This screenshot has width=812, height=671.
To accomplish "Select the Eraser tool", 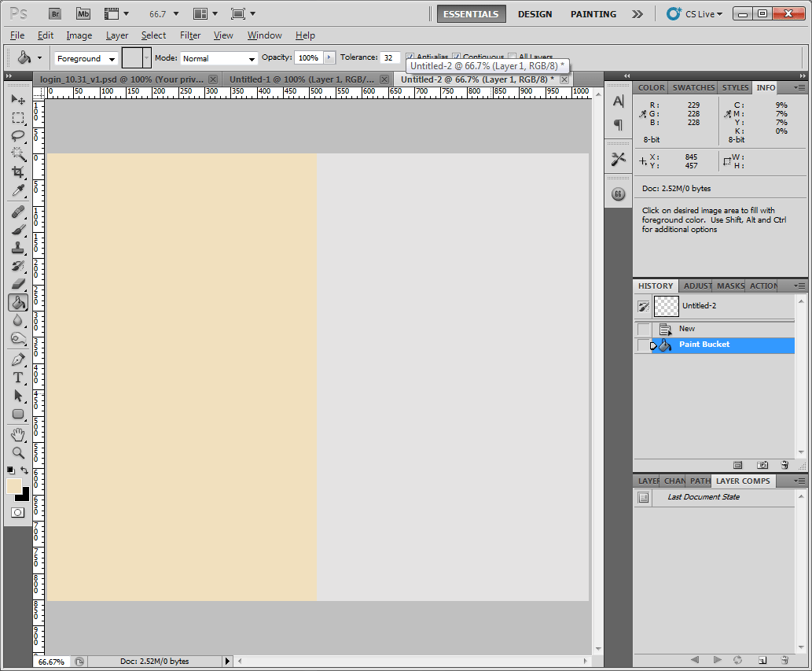I will 18,285.
